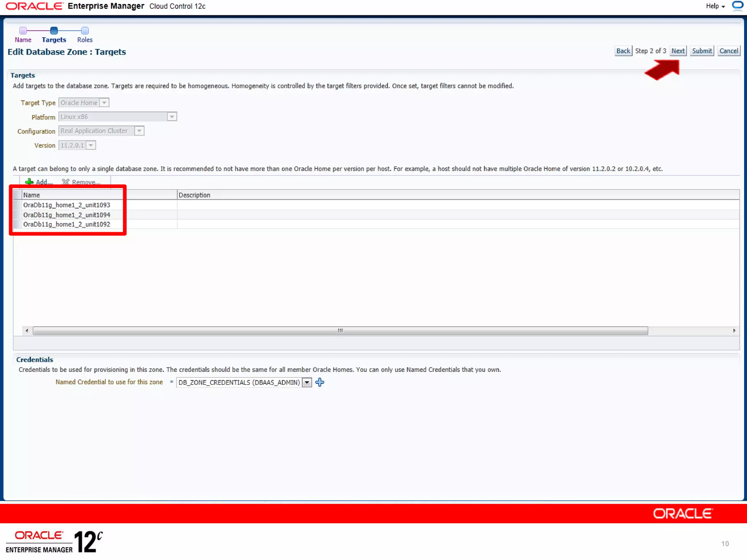Click the Next button
The image size is (747, 560).
coord(678,51)
